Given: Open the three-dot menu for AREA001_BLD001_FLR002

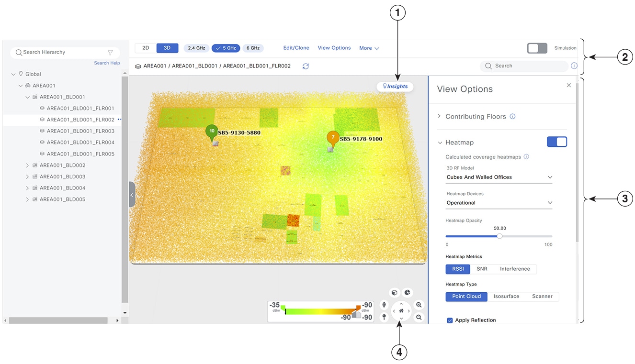Looking at the screenshot, I should (x=119, y=120).
